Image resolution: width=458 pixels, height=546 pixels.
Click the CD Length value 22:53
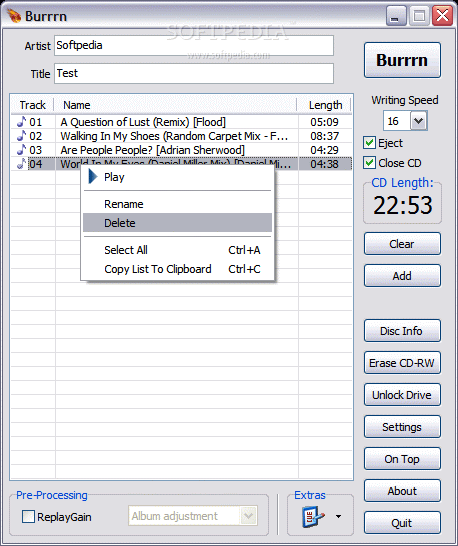coord(403,205)
